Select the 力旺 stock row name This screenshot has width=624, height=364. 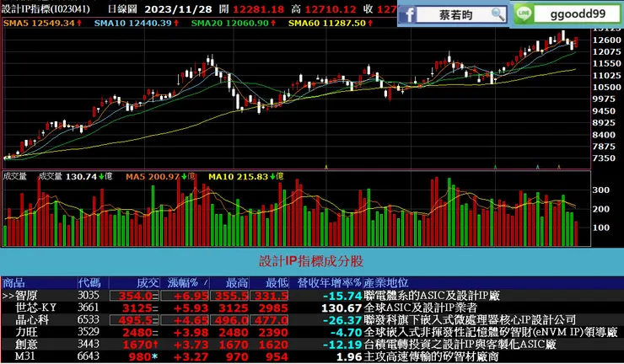click(27, 332)
